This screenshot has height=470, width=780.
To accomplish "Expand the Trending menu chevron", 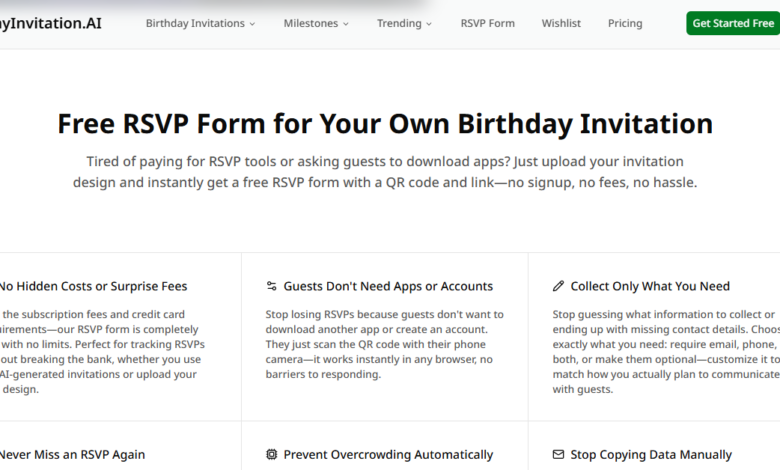I will pos(429,24).
